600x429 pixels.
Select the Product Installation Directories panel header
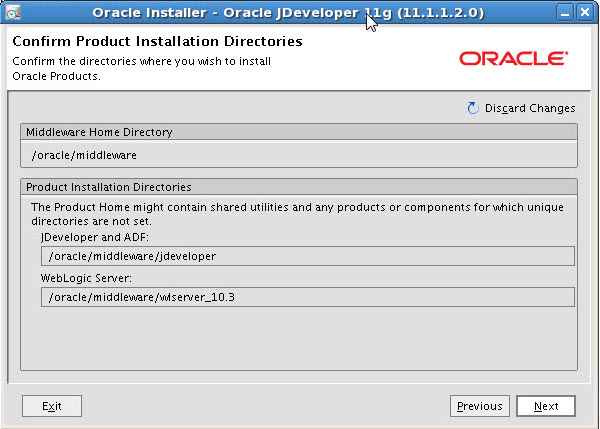(299, 186)
